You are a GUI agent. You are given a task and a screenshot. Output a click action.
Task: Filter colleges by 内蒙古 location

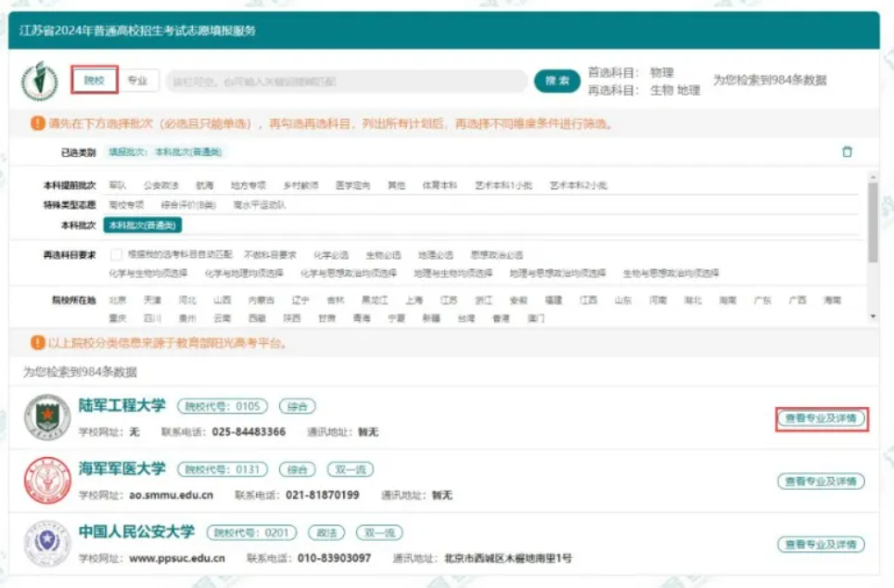pyautogui.click(x=262, y=300)
